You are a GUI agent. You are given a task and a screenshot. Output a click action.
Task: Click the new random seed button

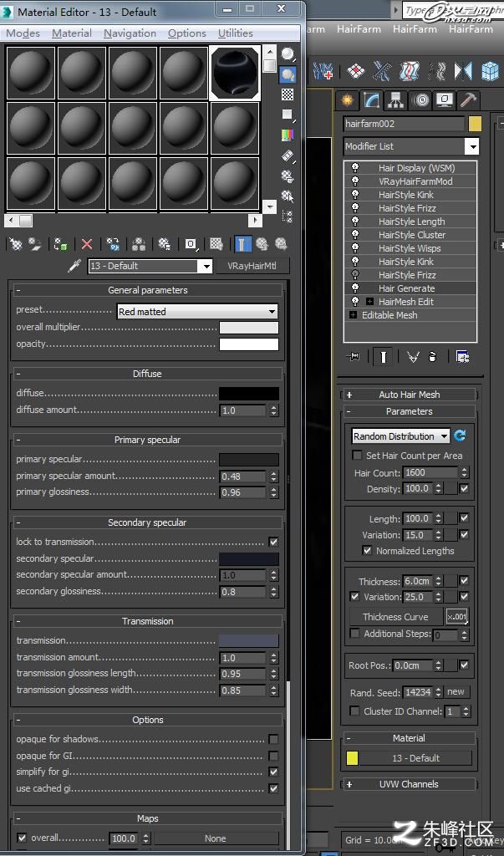click(456, 691)
